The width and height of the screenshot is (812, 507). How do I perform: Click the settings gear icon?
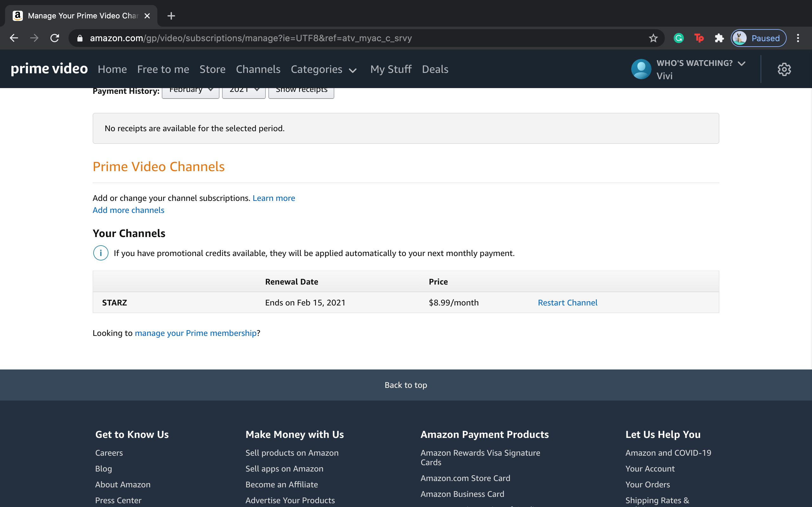(784, 69)
